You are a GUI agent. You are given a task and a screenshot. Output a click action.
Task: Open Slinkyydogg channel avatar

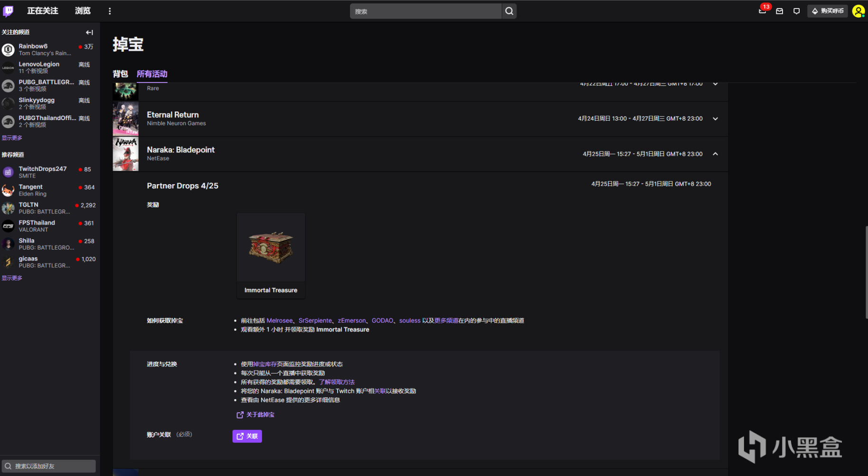point(8,103)
